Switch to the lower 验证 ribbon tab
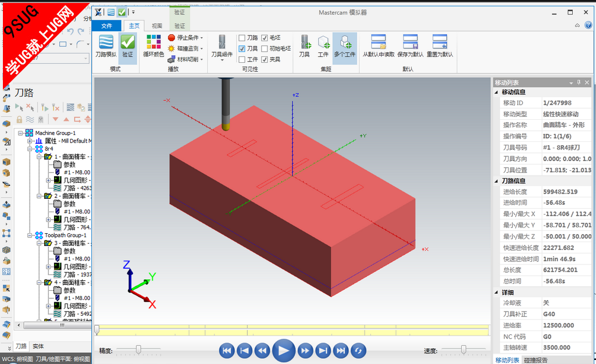596x364 pixels. (x=180, y=26)
